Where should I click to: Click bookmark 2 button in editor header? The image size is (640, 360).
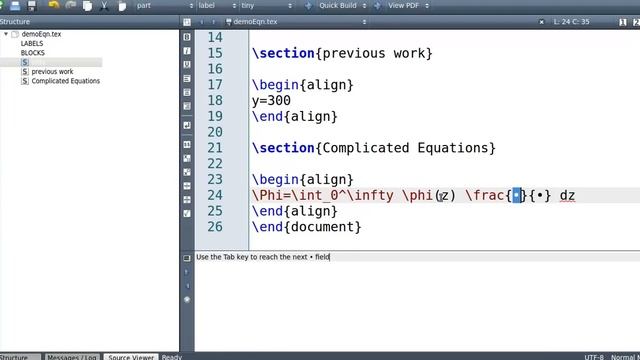coord(636,22)
